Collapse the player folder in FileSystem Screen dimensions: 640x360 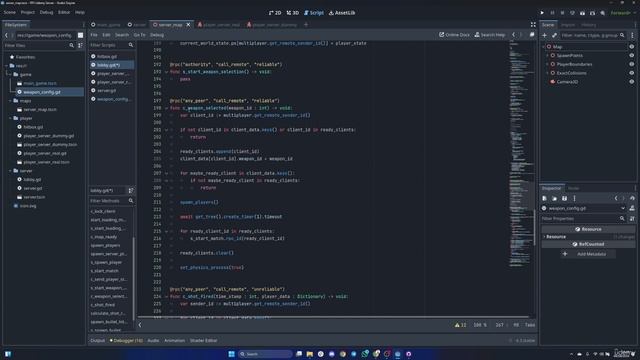10,118
